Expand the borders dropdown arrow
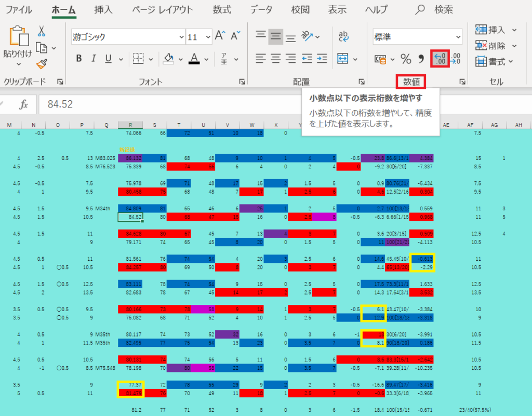The height and width of the screenshot is (416, 532). 151,59
